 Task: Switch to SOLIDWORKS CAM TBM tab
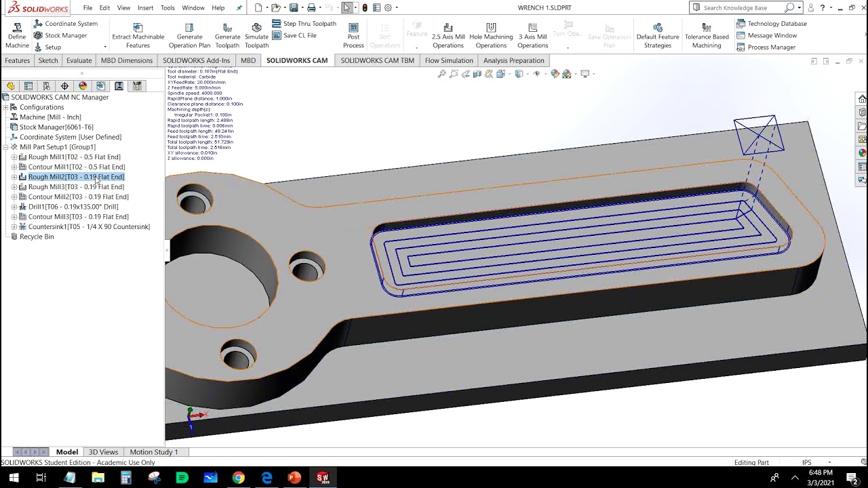tap(377, 60)
